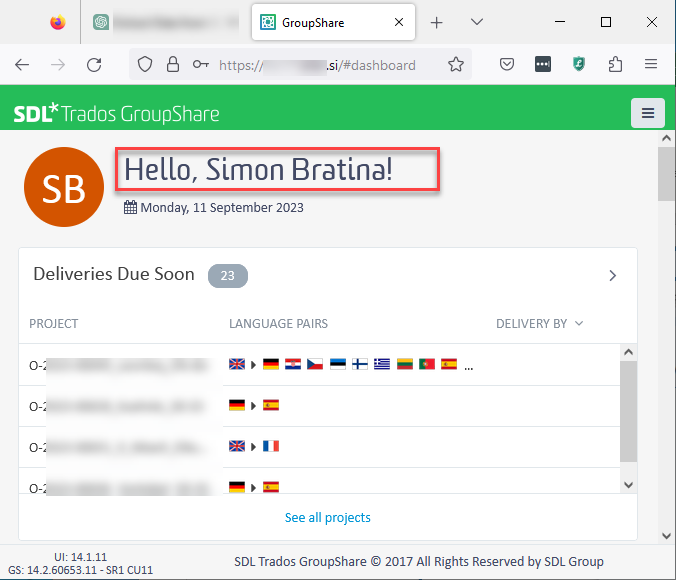Screen dimensions: 676x580
Task: Click the LANGUAGE PAIRS column header
Action: [x=278, y=323]
